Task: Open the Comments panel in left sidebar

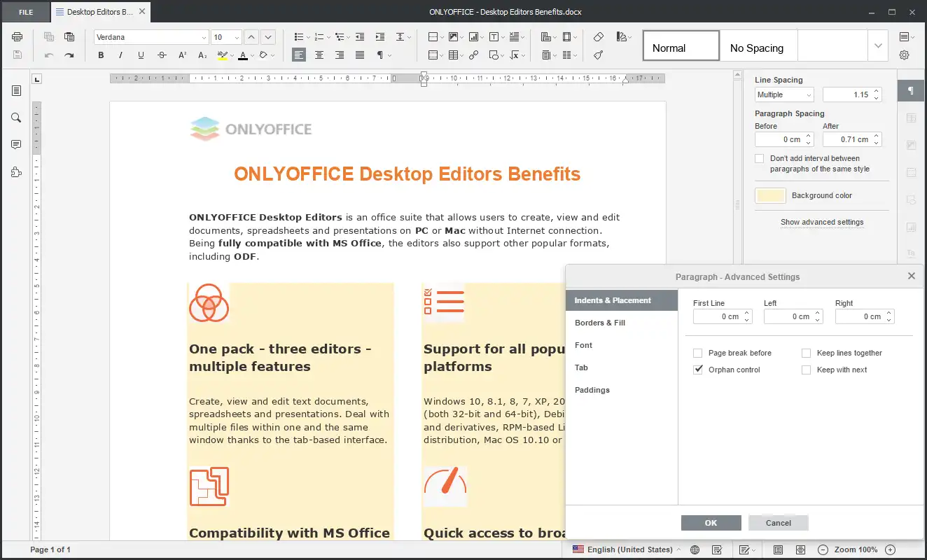Action: pos(16,145)
